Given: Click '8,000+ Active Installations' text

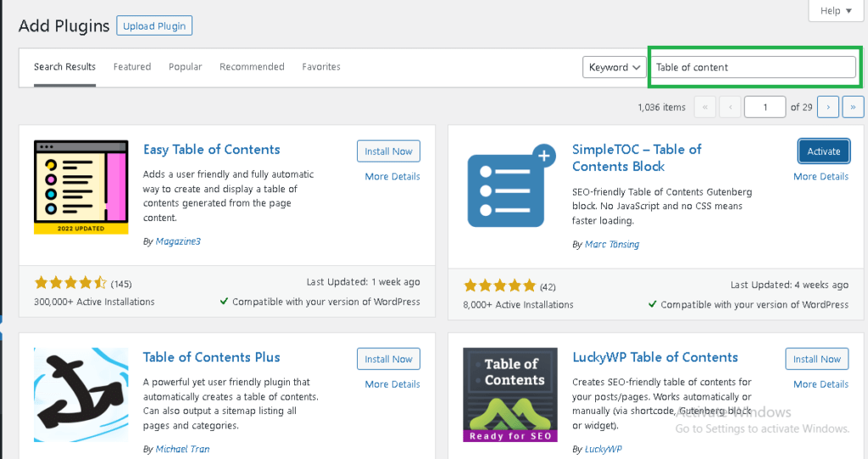Looking at the screenshot, I should tap(518, 305).
